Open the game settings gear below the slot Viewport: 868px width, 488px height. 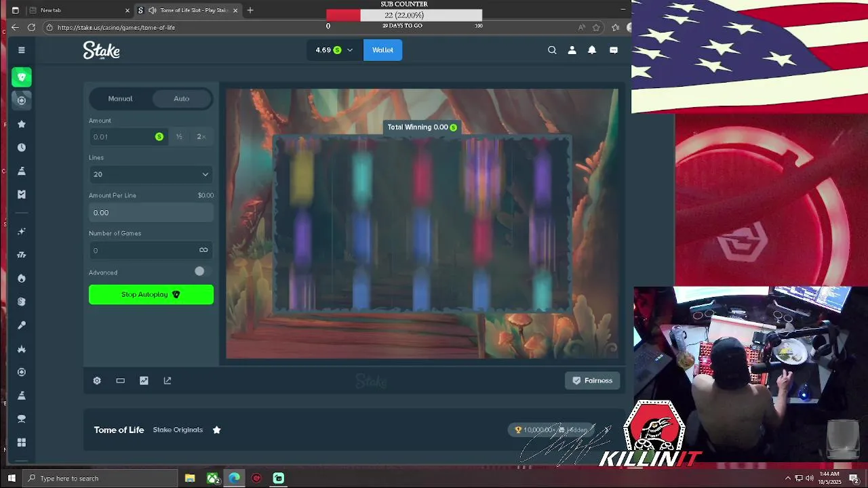point(97,381)
